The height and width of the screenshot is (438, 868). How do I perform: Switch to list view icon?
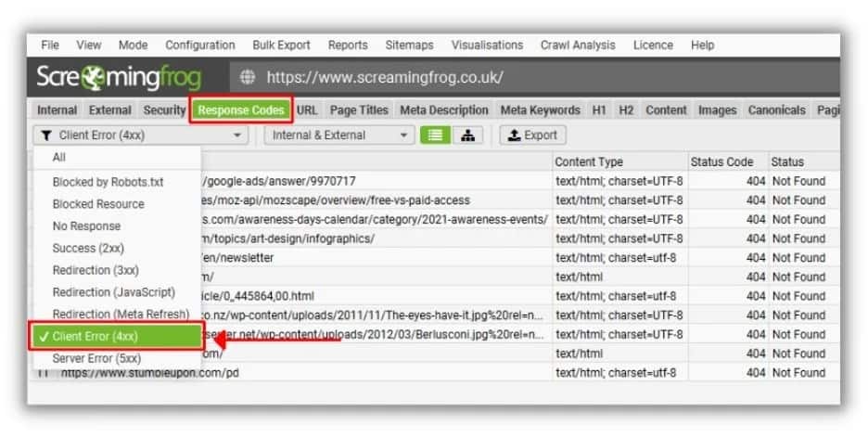(435, 135)
